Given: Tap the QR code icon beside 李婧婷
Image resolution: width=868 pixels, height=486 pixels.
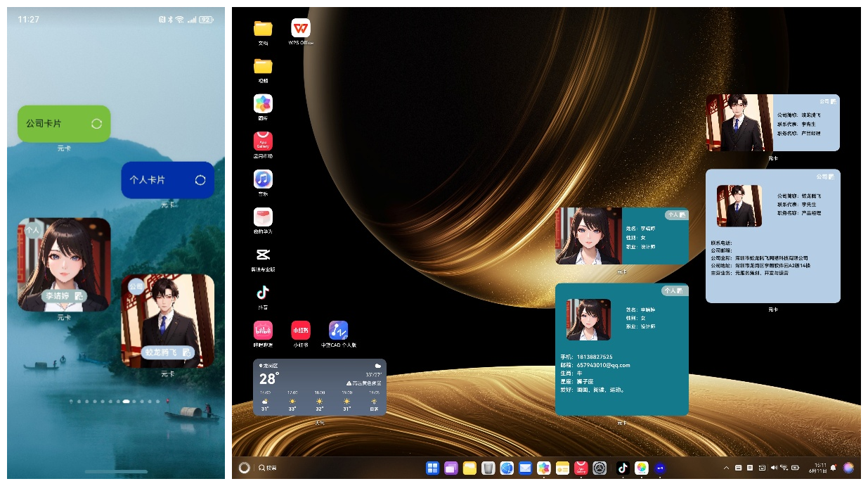Looking at the screenshot, I should (79, 297).
